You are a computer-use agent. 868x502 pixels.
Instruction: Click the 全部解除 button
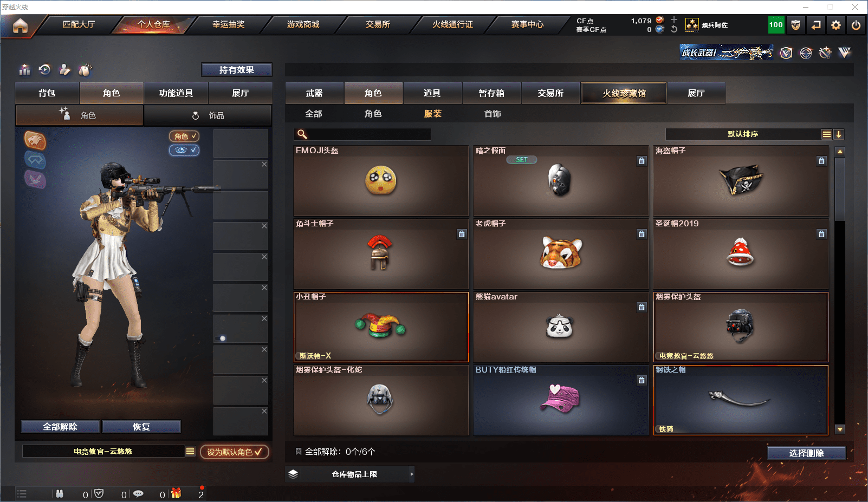[60, 427]
